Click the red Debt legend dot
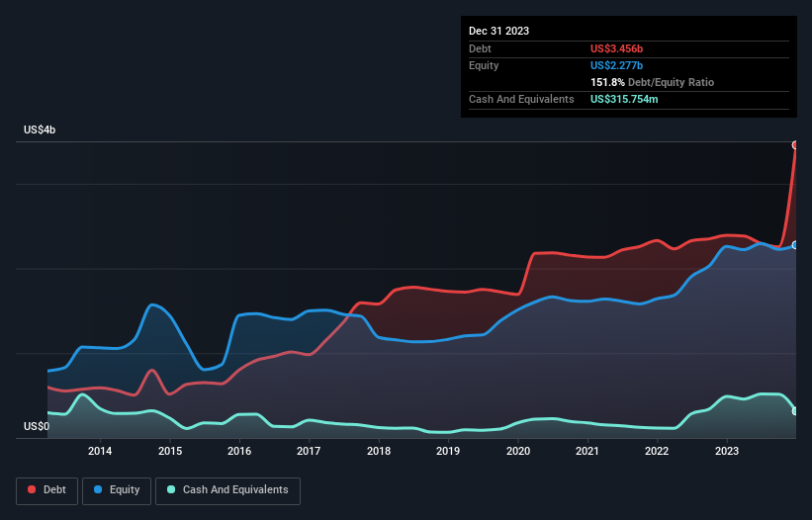The image size is (812, 520). [32, 489]
